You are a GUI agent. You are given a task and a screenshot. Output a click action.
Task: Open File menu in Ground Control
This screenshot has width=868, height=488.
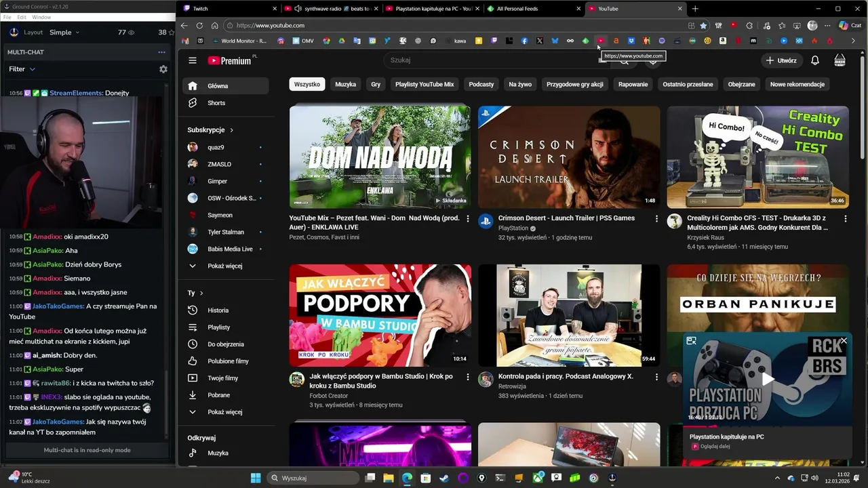click(x=7, y=17)
